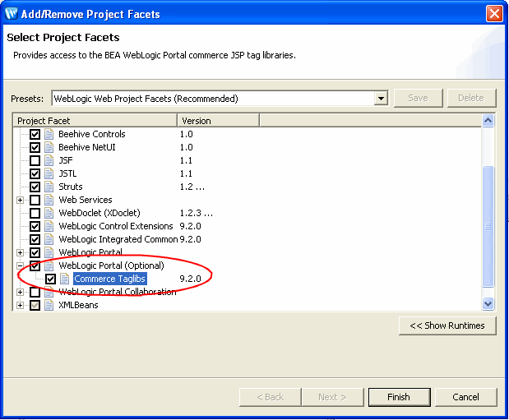Click the Show Runtimes button
This screenshot has height=420, width=509.
pyautogui.click(x=447, y=325)
